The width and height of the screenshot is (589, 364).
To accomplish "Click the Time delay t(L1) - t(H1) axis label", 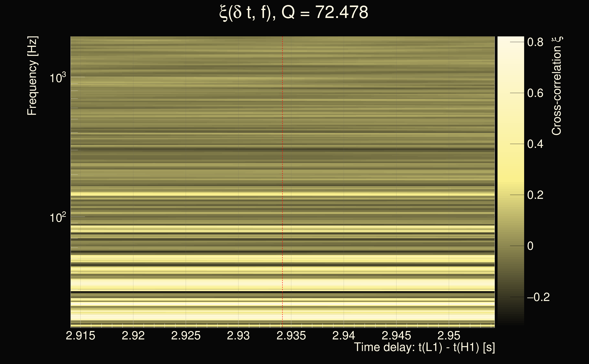I will (x=424, y=347).
